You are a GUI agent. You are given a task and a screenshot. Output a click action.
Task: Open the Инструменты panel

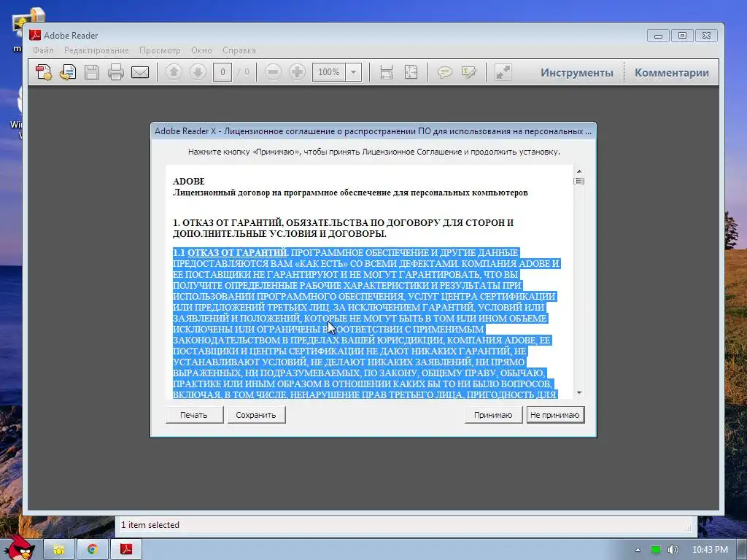(577, 73)
